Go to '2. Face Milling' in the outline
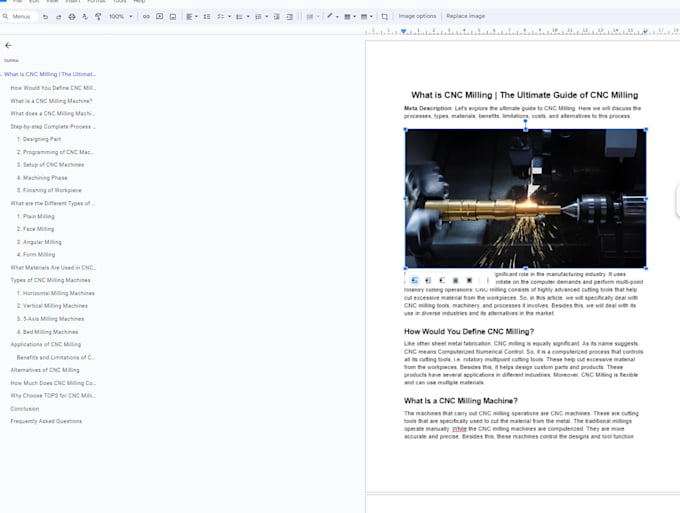Viewport: 680px width, 513px height. click(35, 229)
